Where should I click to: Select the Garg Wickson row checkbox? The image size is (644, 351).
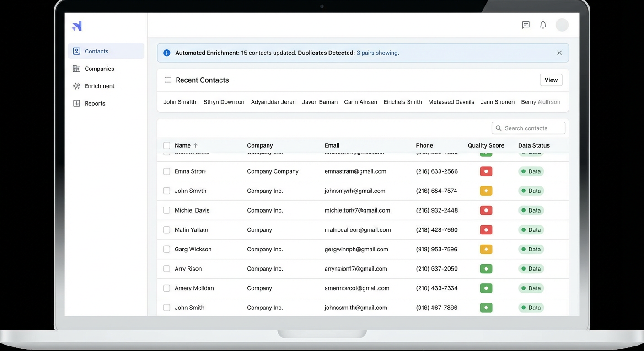[x=166, y=249]
